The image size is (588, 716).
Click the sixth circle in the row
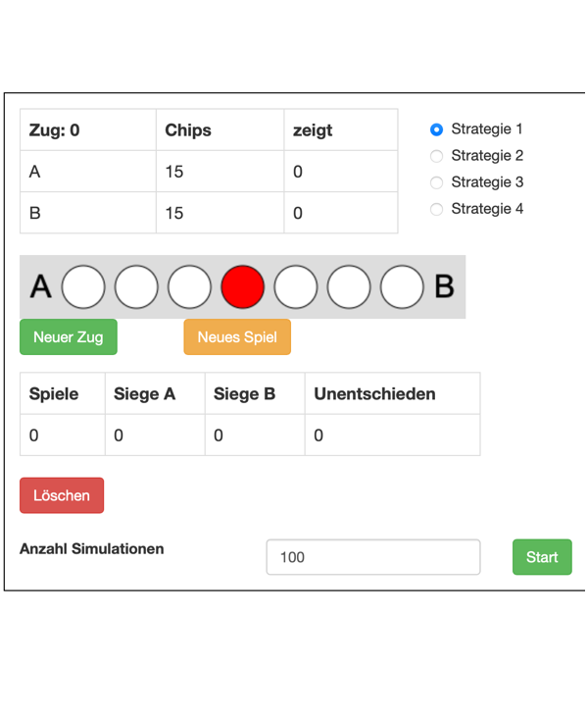point(349,287)
